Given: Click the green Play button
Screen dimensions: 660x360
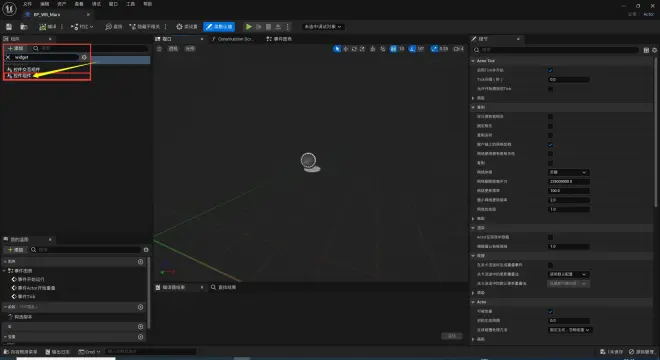Looking at the screenshot, I should pos(249,27).
